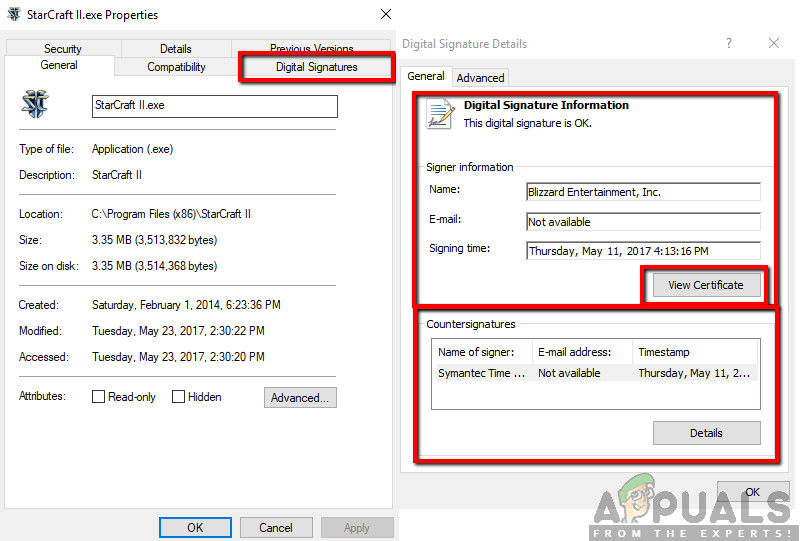Switch to the Security tab
This screenshot has width=803, height=541.
tap(62, 48)
